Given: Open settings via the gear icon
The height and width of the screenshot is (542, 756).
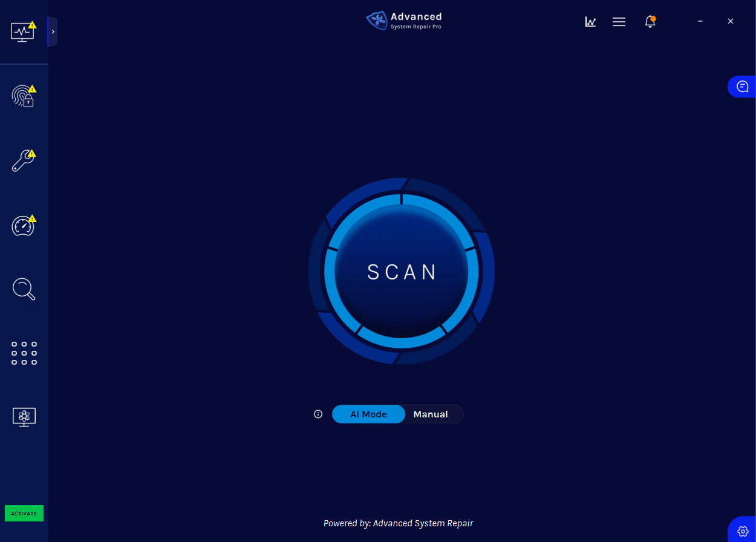Looking at the screenshot, I should [743, 531].
